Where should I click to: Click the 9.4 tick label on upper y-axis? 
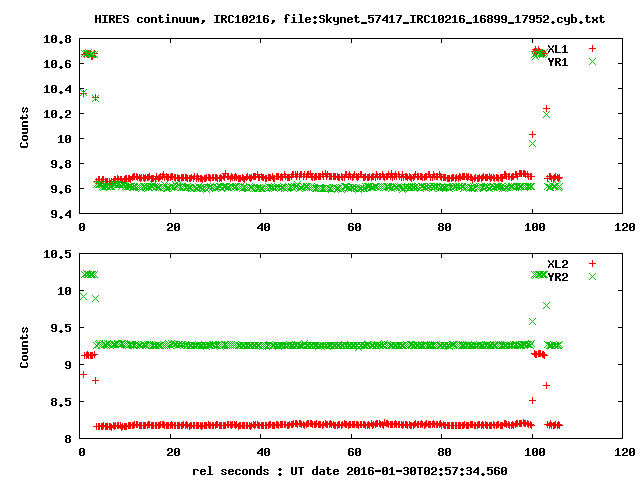pos(61,214)
